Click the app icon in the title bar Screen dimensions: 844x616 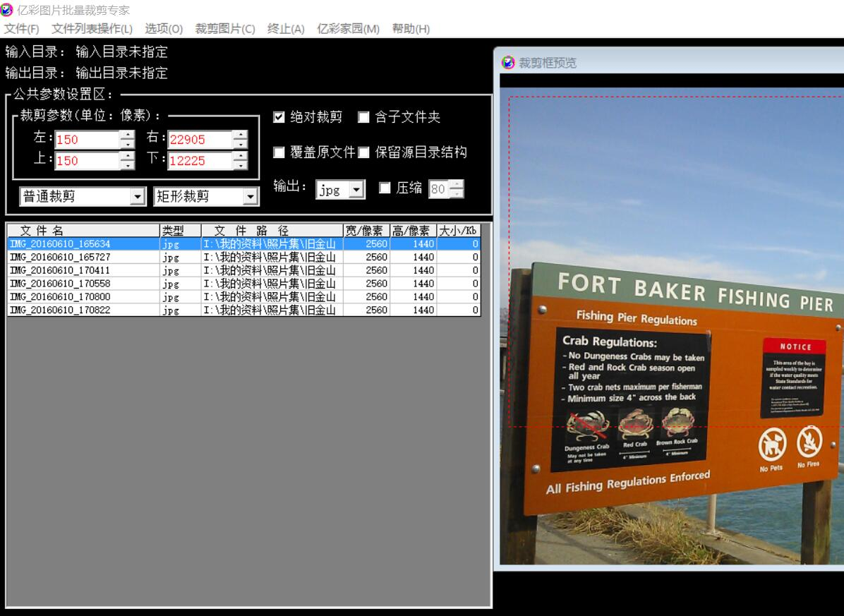[7, 10]
